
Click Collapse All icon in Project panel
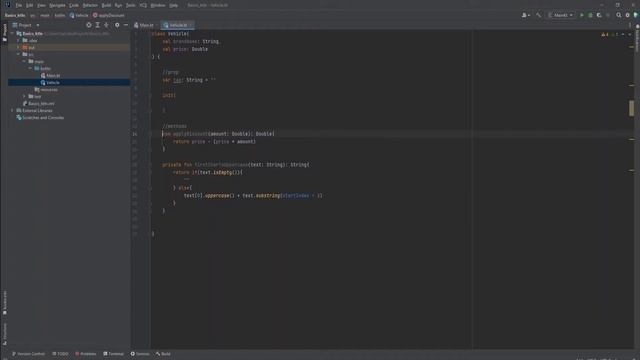pyautogui.click(x=107, y=25)
